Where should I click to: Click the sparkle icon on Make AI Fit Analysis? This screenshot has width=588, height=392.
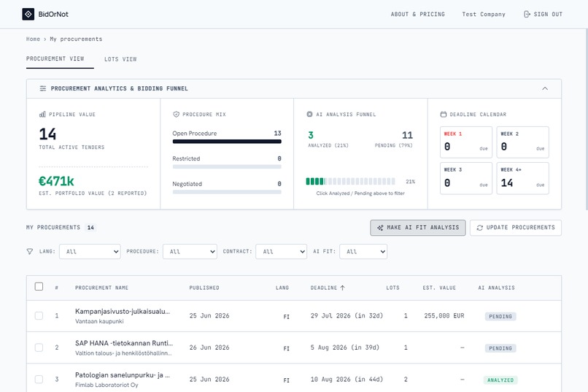click(380, 228)
